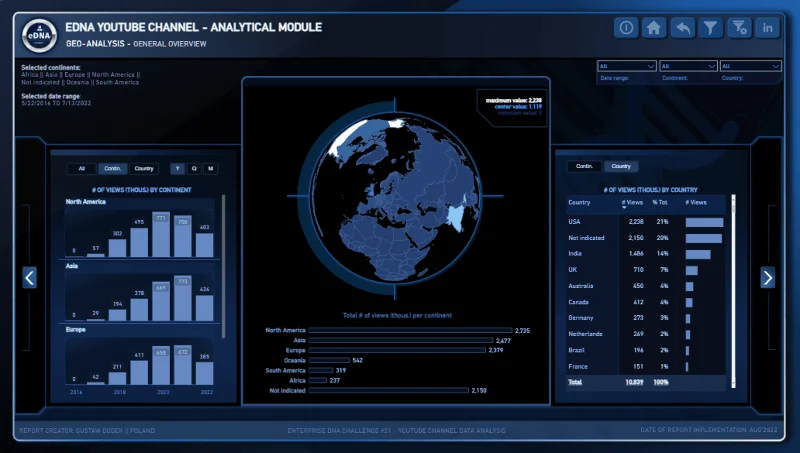Select Europe bar showing 2,379
This screenshot has width=800, height=453.
click(x=397, y=350)
